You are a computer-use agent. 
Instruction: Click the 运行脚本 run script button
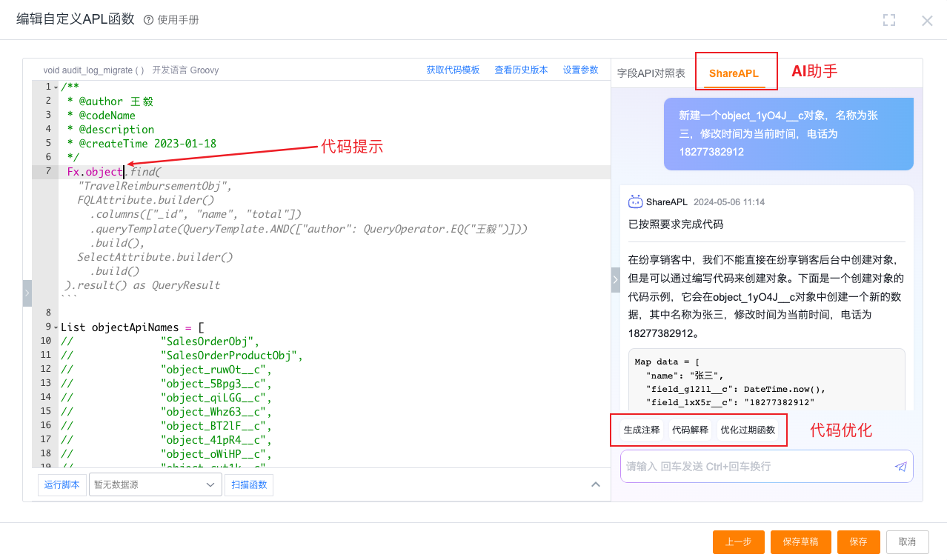[x=62, y=485]
